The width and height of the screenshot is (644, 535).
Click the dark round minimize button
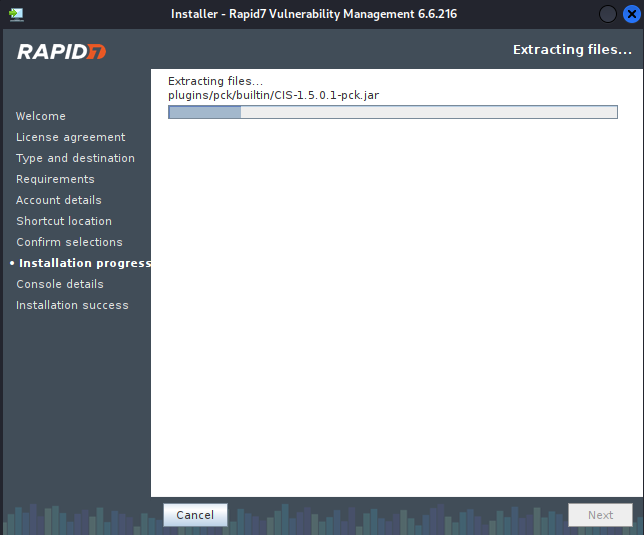607,14
